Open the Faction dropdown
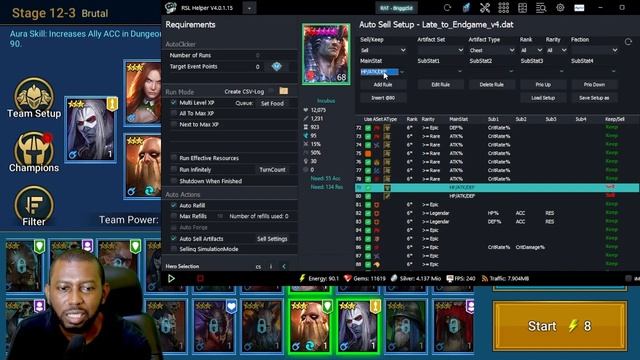Viewport: 640px width, 360px height. [595, 50]
